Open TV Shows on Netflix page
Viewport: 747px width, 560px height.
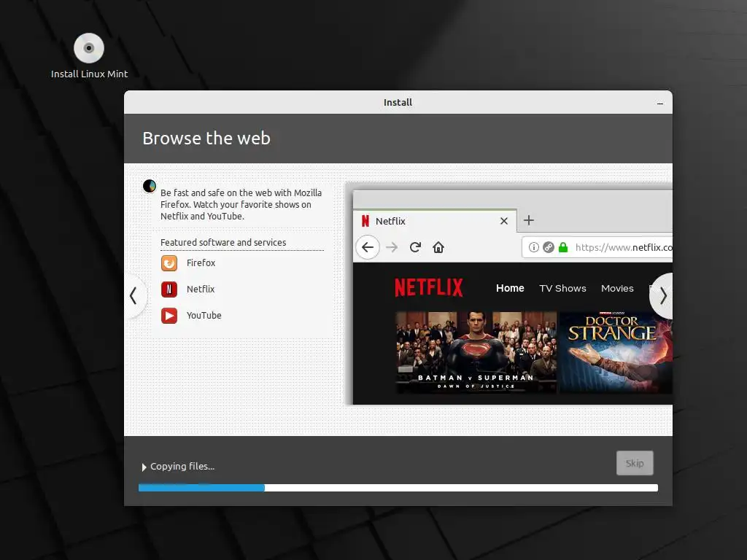pos(562,288)
